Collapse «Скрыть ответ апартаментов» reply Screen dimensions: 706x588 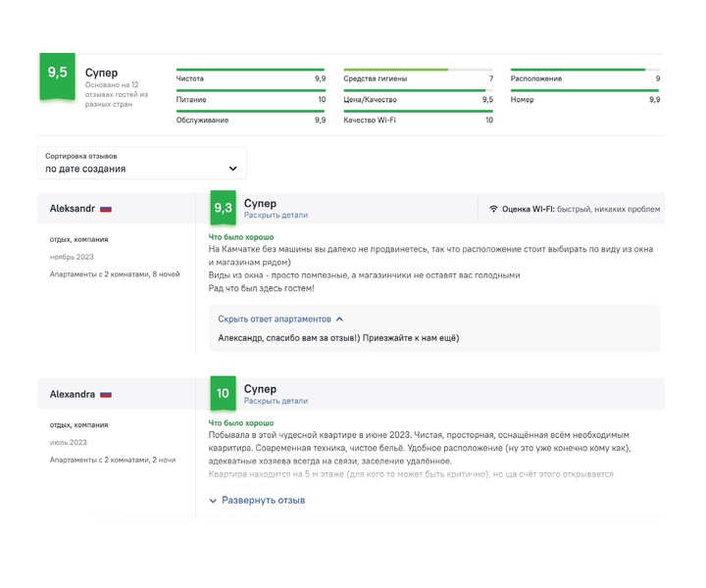click(x=280, y=318)
